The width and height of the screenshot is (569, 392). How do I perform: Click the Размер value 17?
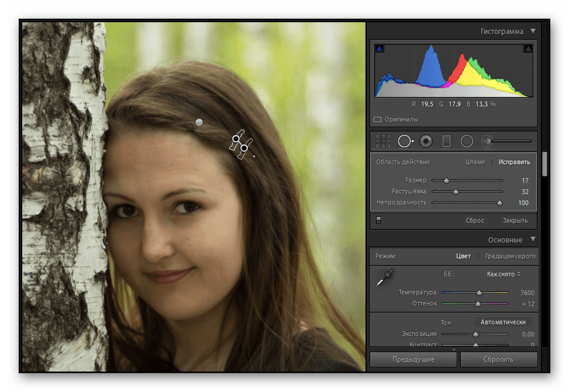pyautogui.click(x=525, y=181)
